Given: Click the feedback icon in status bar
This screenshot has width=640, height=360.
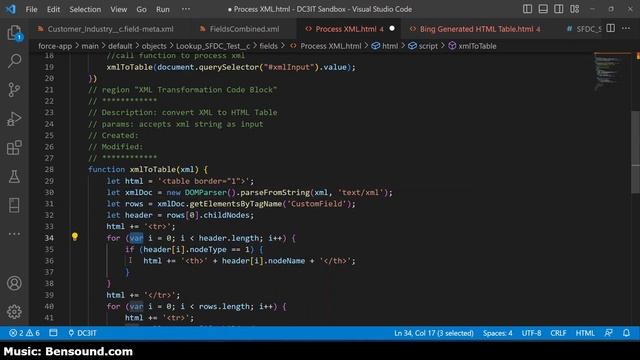Looking at the screenshot, I should click(609, 333).
